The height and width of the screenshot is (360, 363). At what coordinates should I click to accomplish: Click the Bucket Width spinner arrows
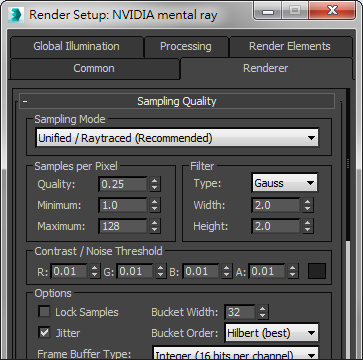(x=263, y=312)
